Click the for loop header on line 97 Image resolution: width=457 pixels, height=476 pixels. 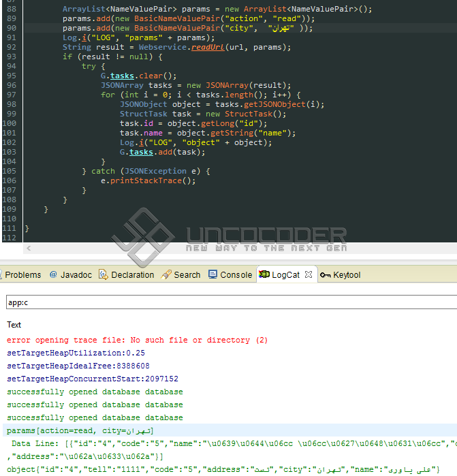(x=201, y=95)
